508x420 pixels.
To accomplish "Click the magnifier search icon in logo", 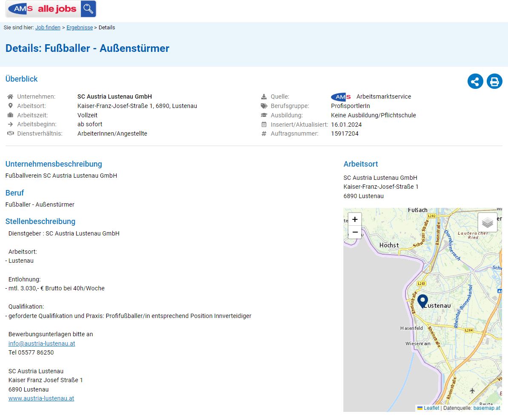I will (88, 9).
